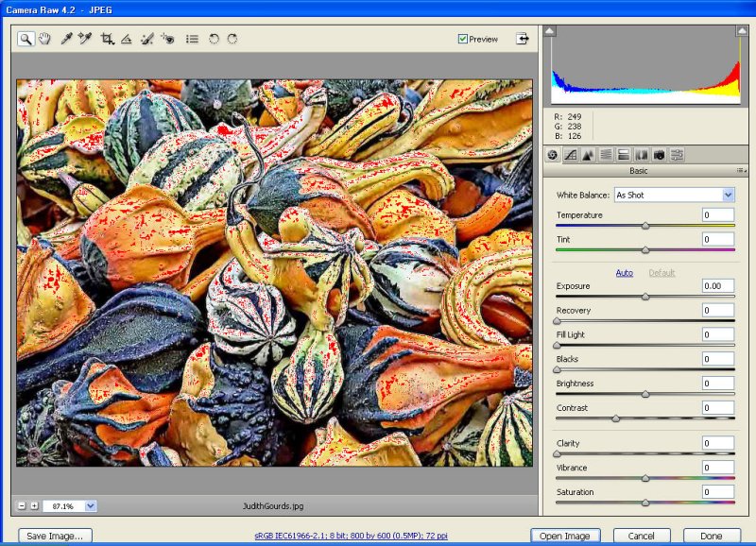Select the Hand tool

(x=44, y=39)
